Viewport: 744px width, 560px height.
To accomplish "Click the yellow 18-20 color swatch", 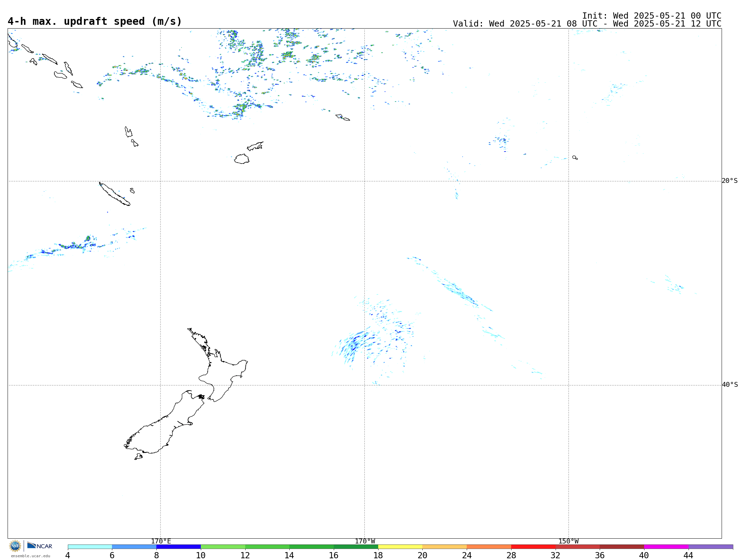I will pos(400,547).
